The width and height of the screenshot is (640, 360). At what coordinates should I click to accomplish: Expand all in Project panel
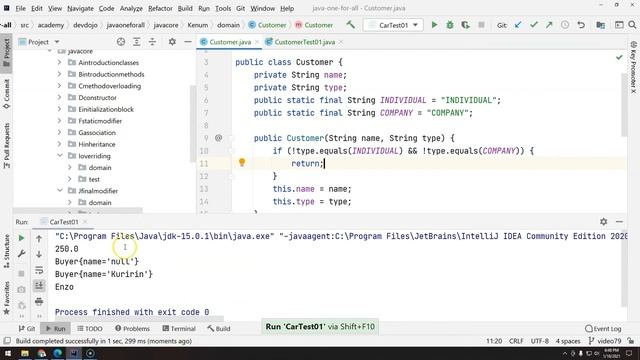(136, 42)
